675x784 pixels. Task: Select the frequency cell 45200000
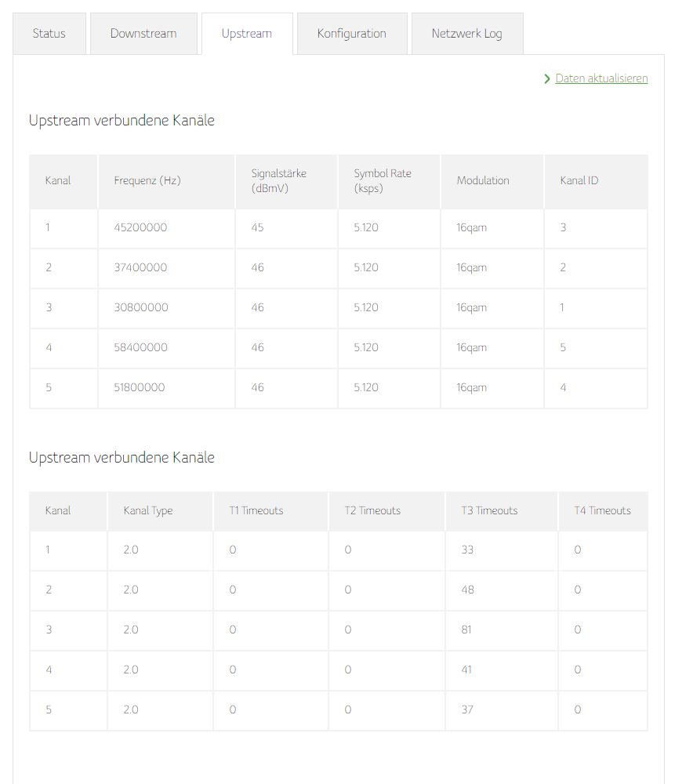140,228
